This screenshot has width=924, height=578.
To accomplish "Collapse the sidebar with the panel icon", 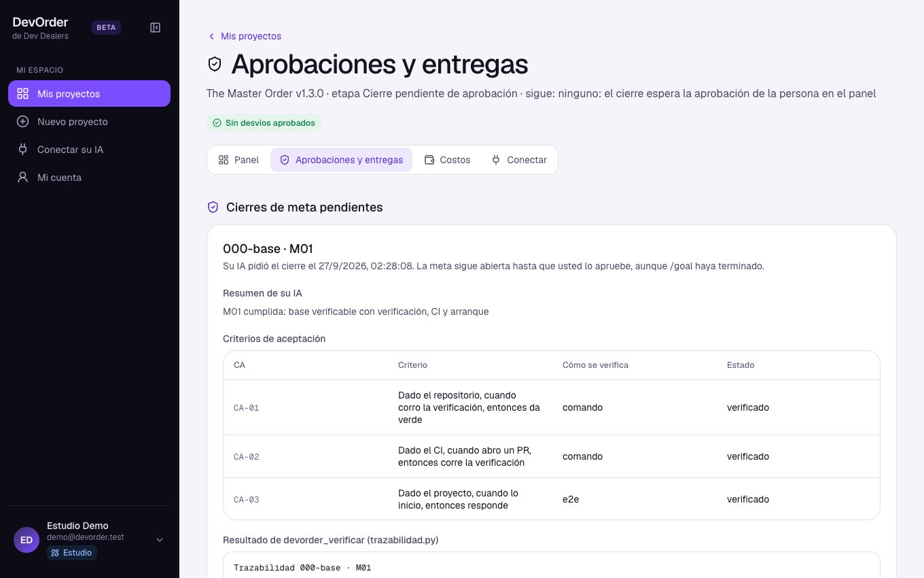I will click(x=155, y=28).
